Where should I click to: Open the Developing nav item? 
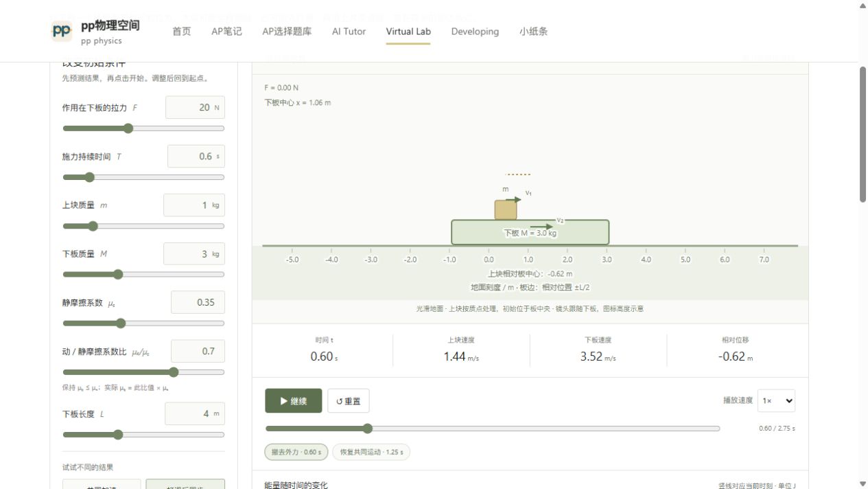tap(475, 32)
